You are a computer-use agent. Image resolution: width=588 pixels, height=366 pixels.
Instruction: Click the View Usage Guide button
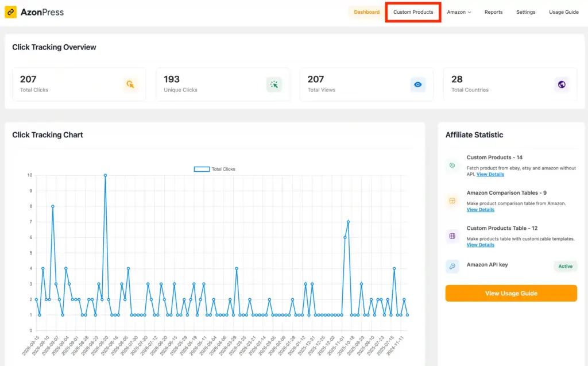(511, 293)
